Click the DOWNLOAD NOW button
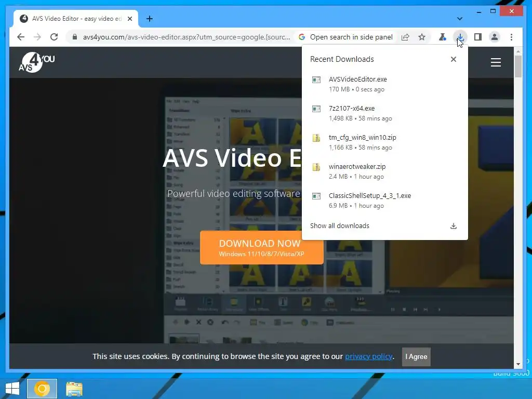532x399 pixels. tap(262, 248)
